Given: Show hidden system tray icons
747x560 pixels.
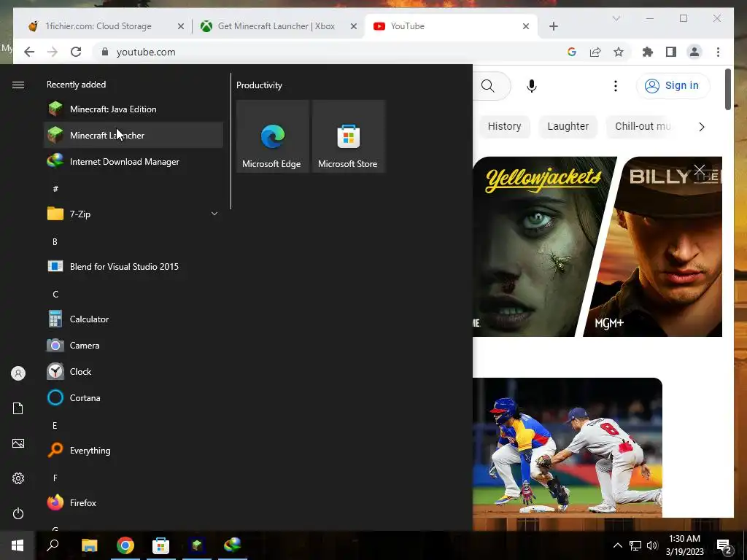Looking at the screenshot, I should click(x=617, y=545).
